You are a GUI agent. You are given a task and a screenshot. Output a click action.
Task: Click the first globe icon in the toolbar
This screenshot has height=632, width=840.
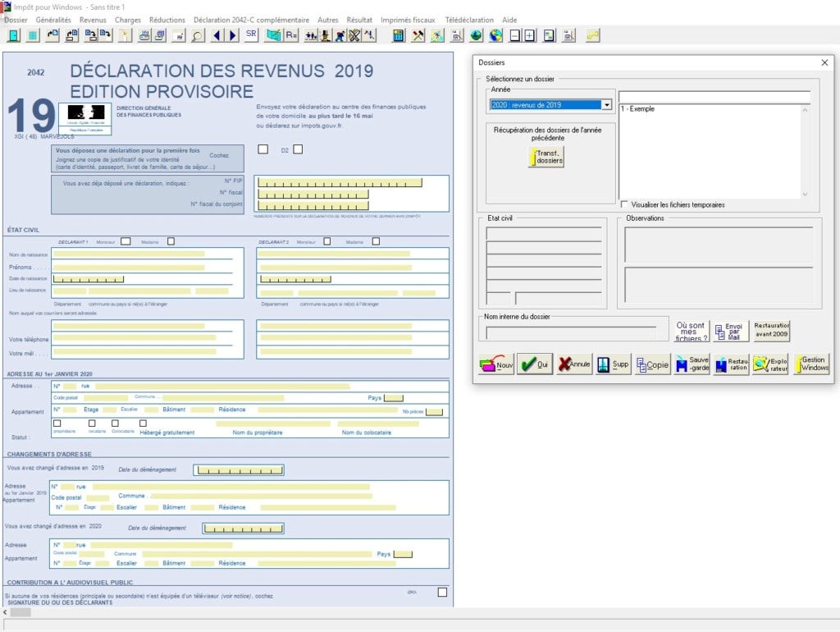[x=477, y=35]
